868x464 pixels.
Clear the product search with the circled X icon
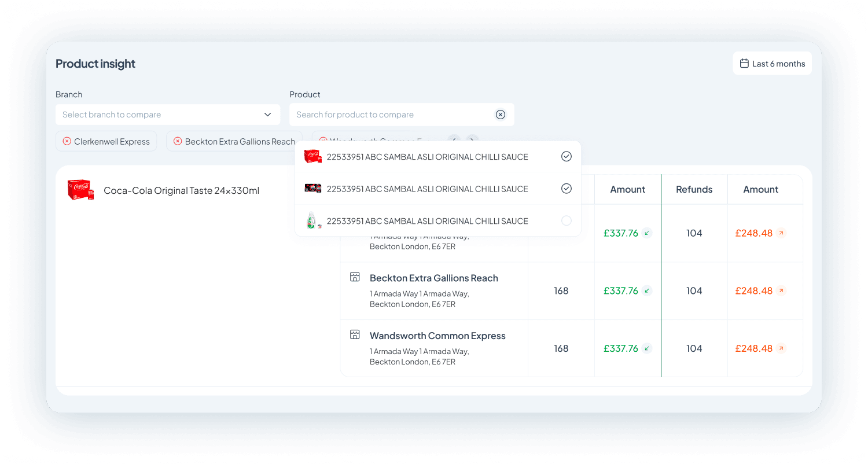pyautogui.click(x=501, y=115)
